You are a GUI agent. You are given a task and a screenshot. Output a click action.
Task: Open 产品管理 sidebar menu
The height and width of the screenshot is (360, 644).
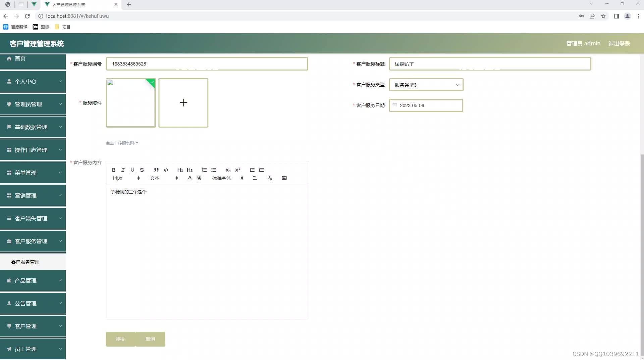pyautogui.click(x=33, y=280)
